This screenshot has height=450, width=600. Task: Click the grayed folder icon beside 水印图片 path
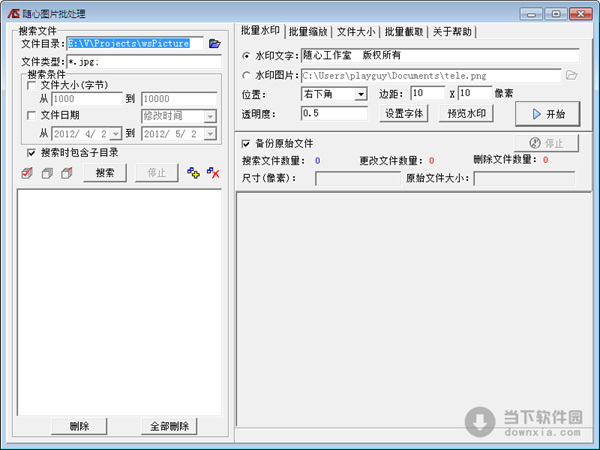[x=572, y=75]
